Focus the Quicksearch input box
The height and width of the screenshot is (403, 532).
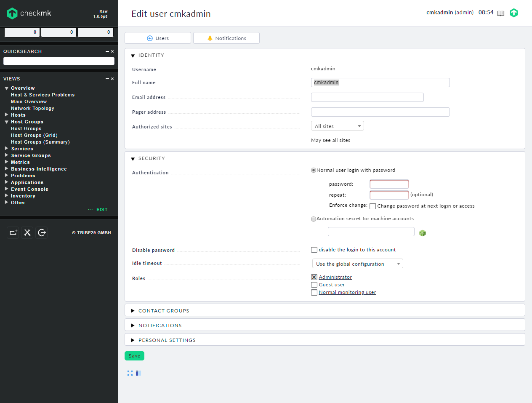tap(59, 61)
